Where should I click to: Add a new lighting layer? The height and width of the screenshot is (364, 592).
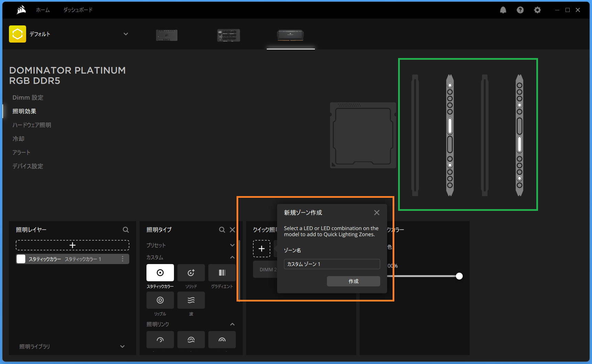pyautogui.click(x=73, y=245)
